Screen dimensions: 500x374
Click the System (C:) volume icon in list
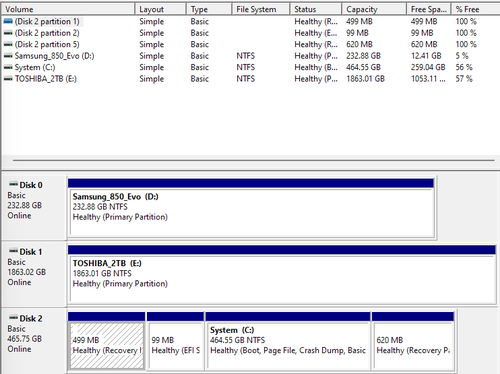[8, 67]
